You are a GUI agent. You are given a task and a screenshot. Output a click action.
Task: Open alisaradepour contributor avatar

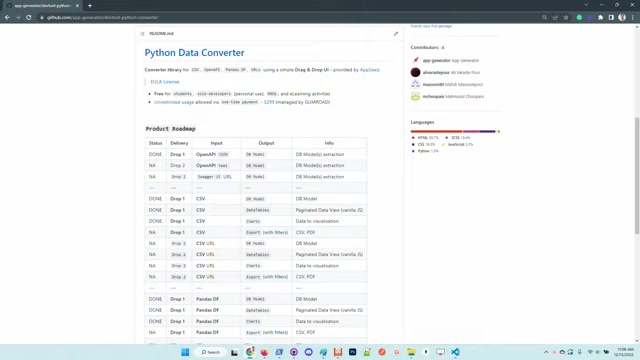pyautogui.click(x=415, y=72)
